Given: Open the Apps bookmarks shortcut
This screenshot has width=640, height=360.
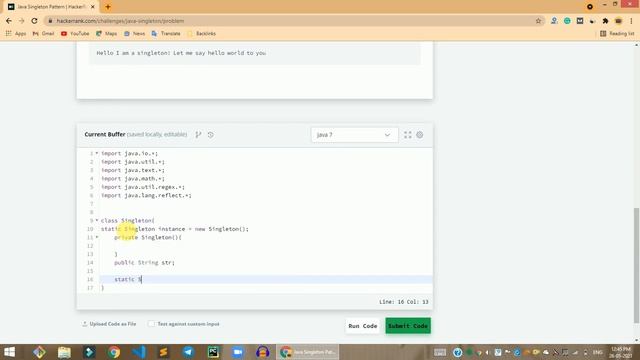Looking at the screenshot, I should click(16, 33).
